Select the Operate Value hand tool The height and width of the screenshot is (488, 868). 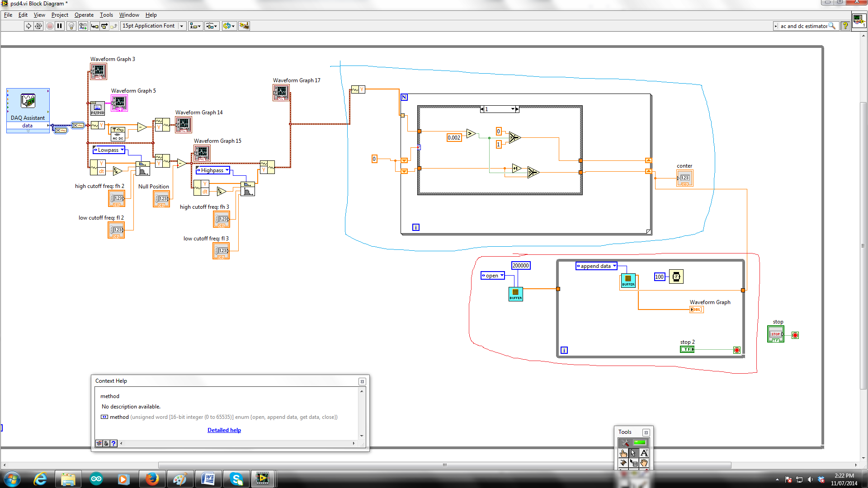623,453
